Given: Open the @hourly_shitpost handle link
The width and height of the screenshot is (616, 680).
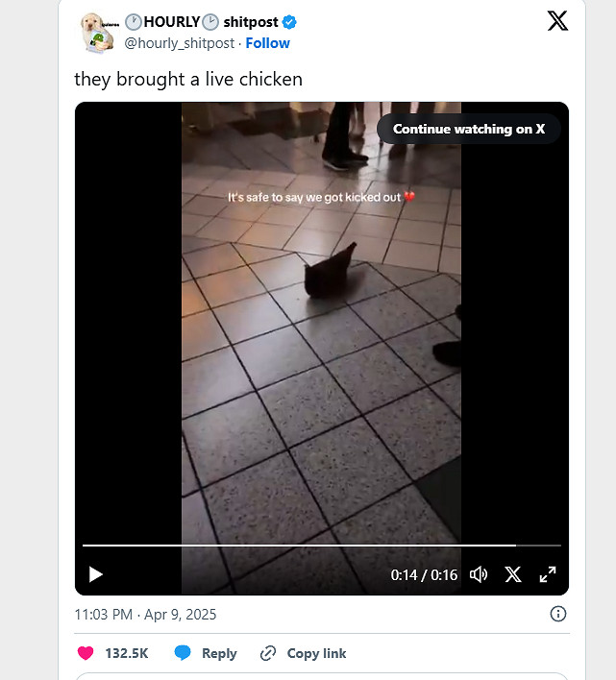Looking at the screenshot, I should click(180, 43).
